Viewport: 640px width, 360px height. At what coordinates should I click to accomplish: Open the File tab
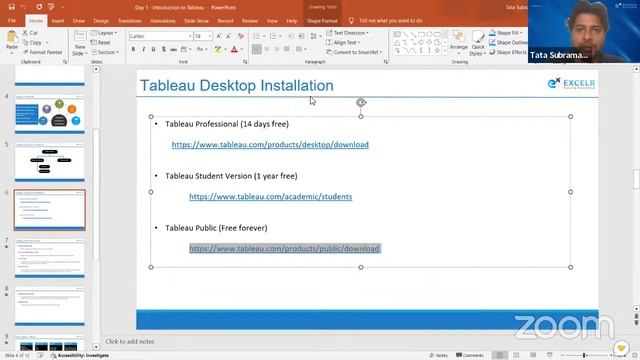12,21
